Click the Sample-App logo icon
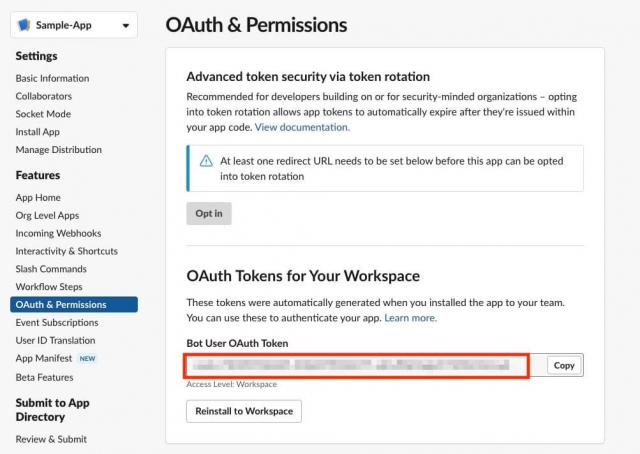640x454 pixels. tap(26, 26)
